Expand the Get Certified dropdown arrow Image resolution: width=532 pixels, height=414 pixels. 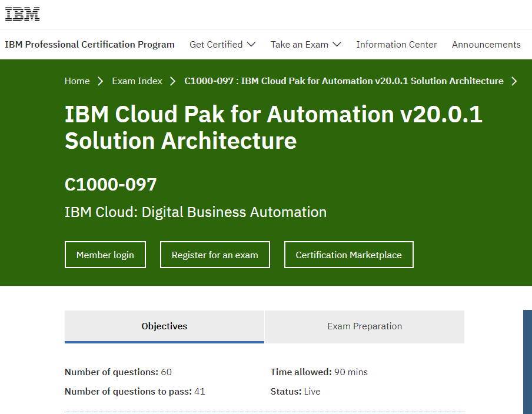coord(251,45)
